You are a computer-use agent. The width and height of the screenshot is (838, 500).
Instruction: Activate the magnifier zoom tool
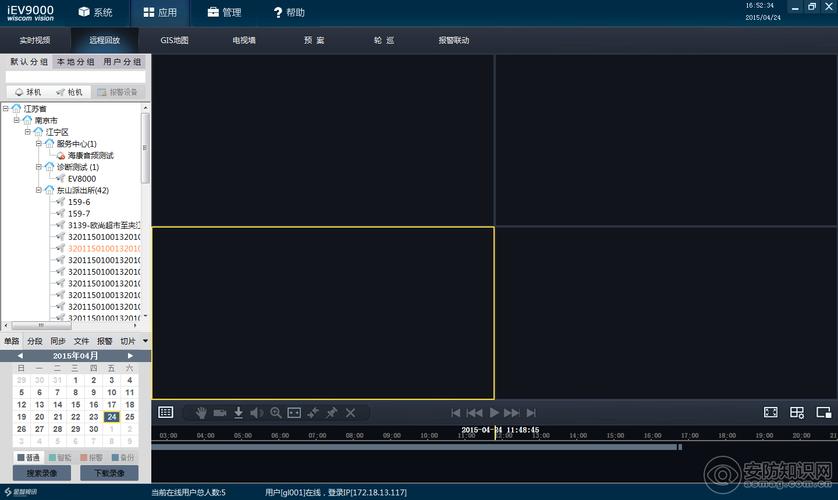pyautogui.click(x=276, y=412)
